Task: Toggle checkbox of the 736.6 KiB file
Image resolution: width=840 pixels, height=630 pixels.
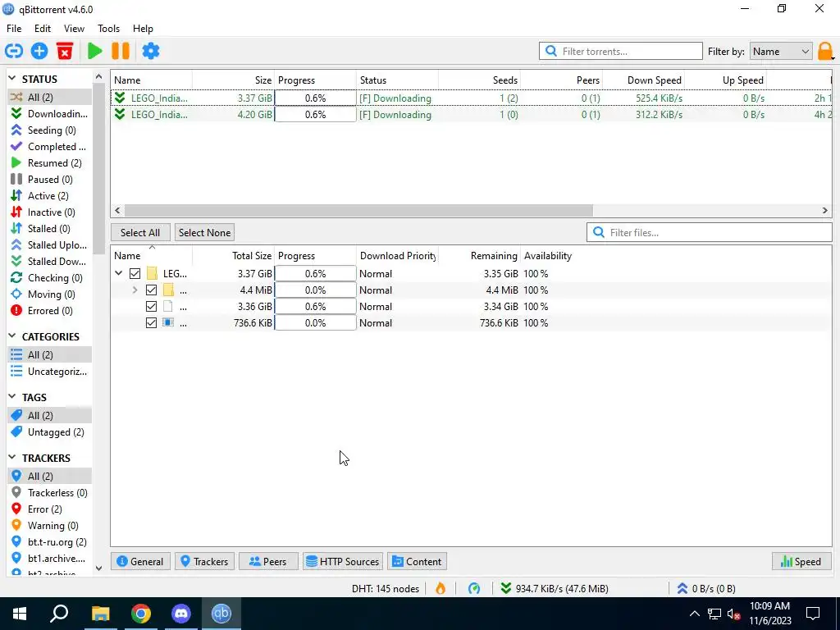Action: click(x=152, y=323)
